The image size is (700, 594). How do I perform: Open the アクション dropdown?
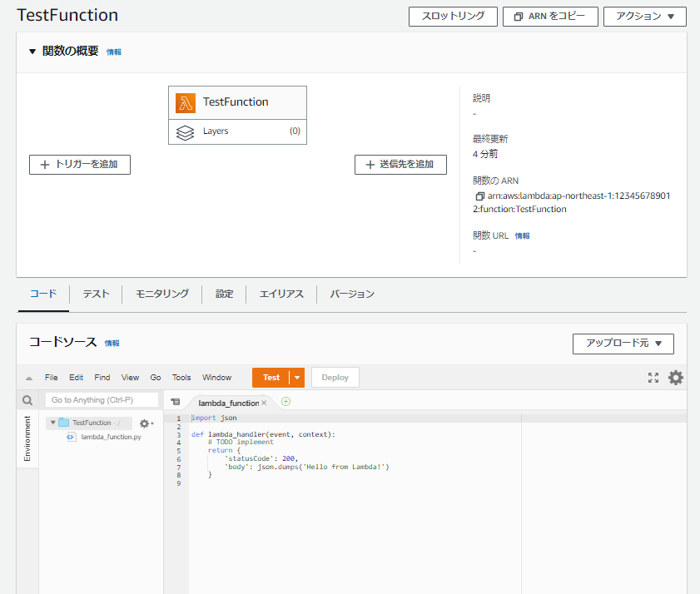[x=644, y=17]
